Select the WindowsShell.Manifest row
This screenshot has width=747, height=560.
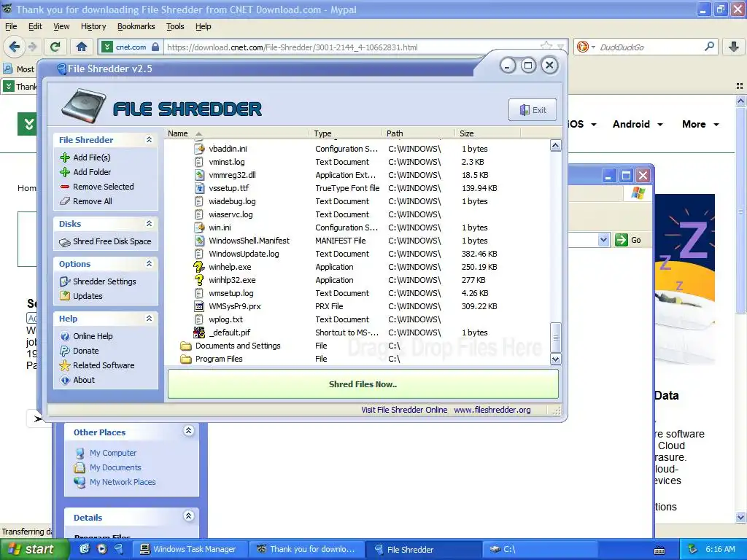point(357,241)
